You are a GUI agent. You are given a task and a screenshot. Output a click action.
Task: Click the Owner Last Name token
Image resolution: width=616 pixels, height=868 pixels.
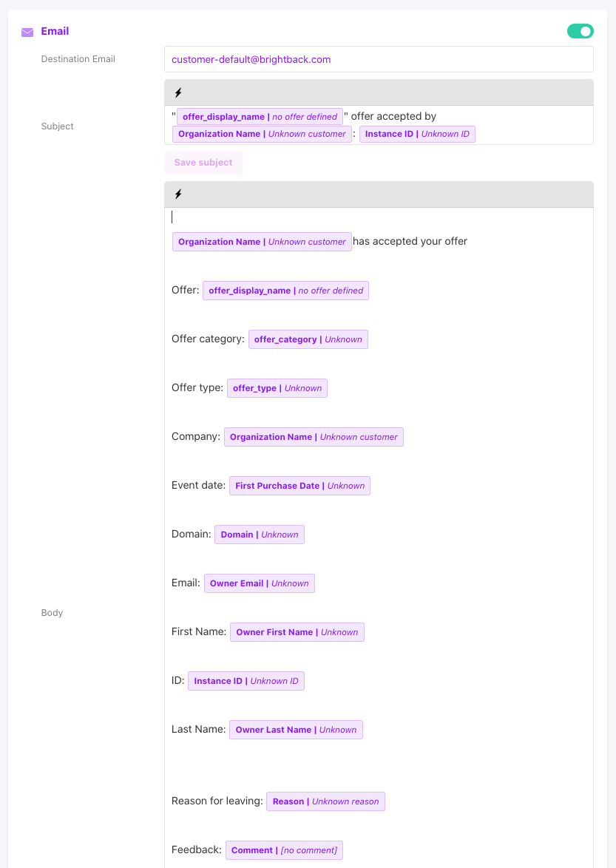click(x=296, y=730)
